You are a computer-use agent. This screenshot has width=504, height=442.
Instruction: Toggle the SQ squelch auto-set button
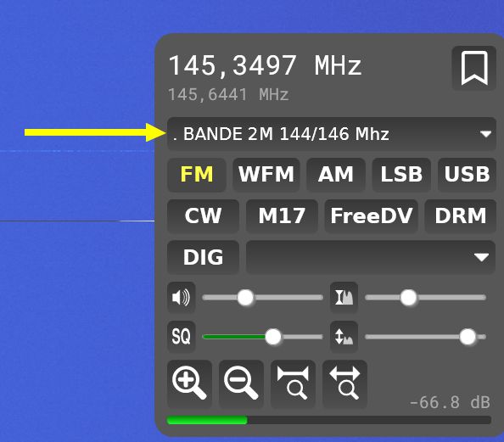point(182,337)
